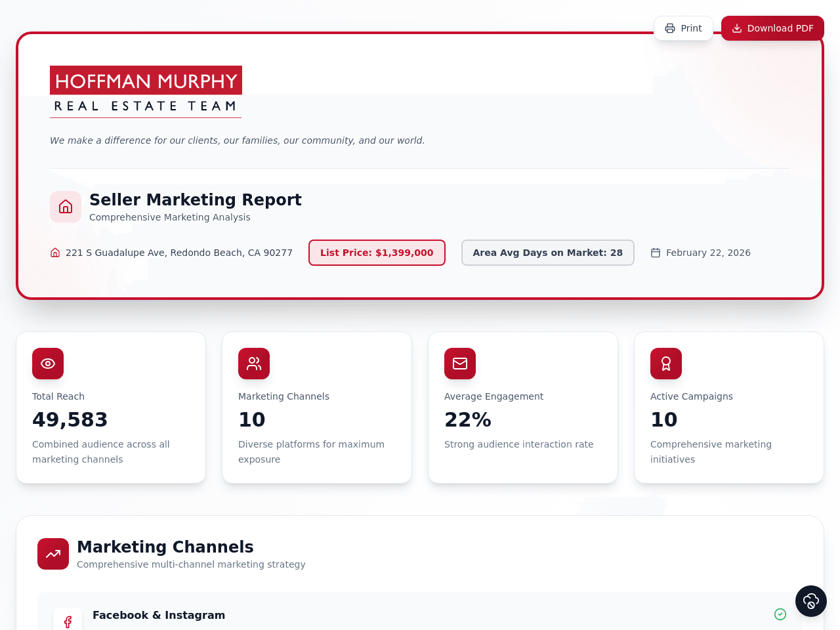Click the house icon beside Seller Marketing Report
This screenshot has width=840, height=630.
66,207
